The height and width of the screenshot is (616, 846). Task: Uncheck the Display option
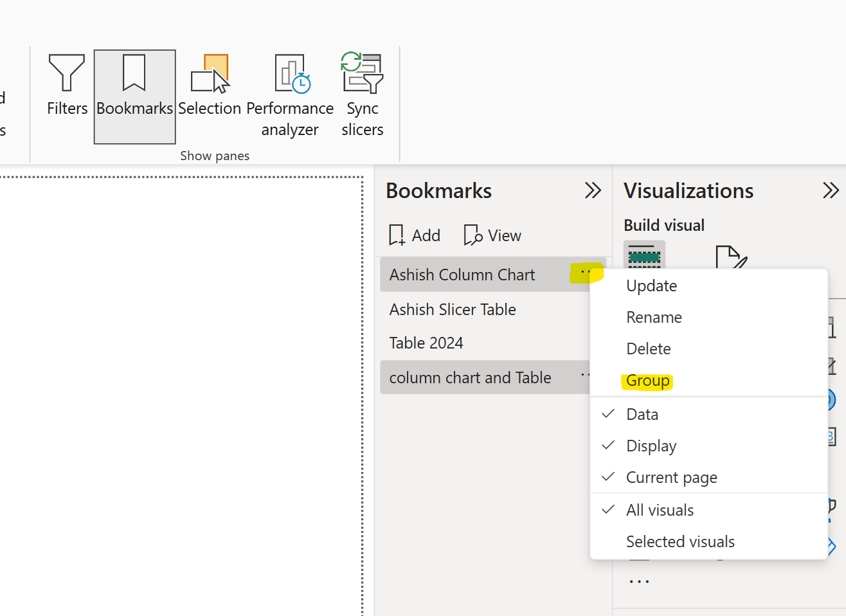(651, 446)
